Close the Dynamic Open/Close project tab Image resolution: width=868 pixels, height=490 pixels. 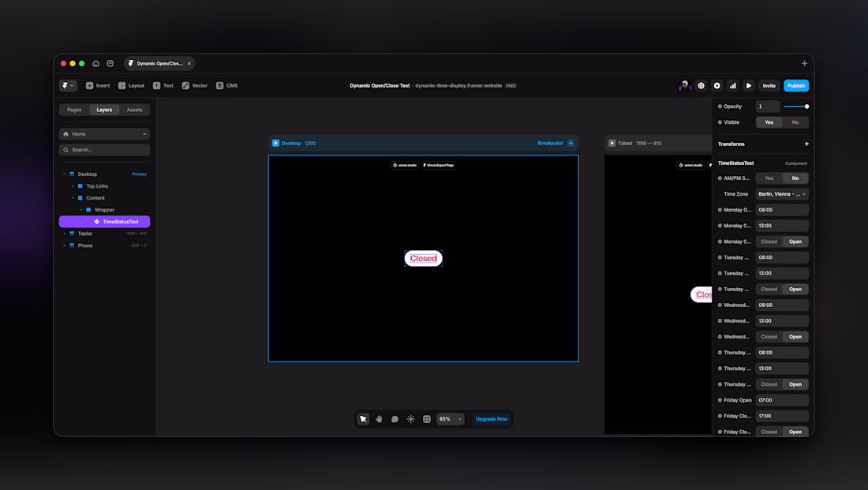click(189, 64)
